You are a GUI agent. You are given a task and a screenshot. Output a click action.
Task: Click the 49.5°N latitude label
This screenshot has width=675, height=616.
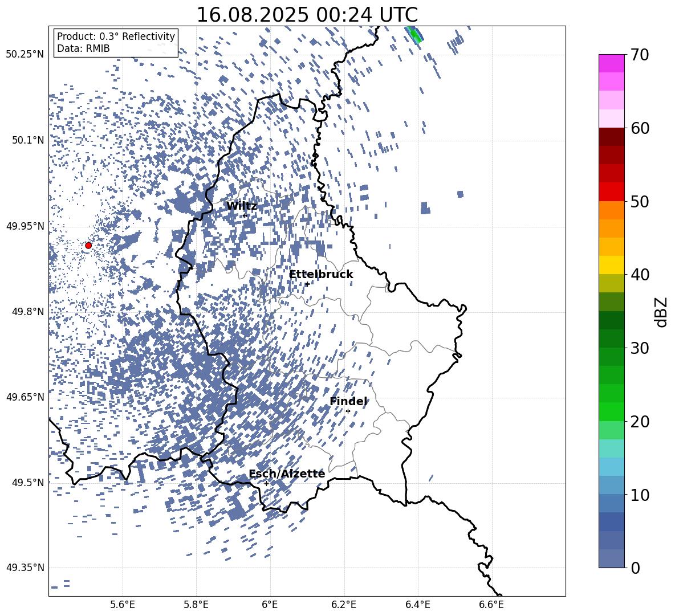pos(28,482)
